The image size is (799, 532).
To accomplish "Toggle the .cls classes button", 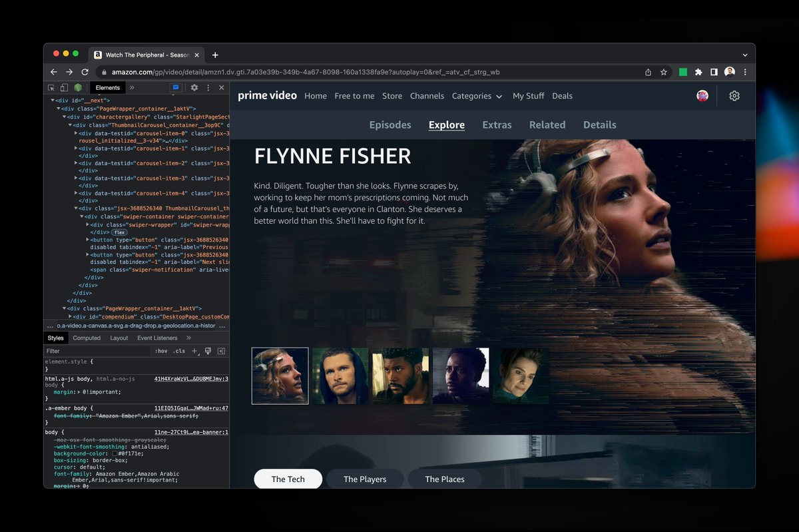I will [179, 351].
